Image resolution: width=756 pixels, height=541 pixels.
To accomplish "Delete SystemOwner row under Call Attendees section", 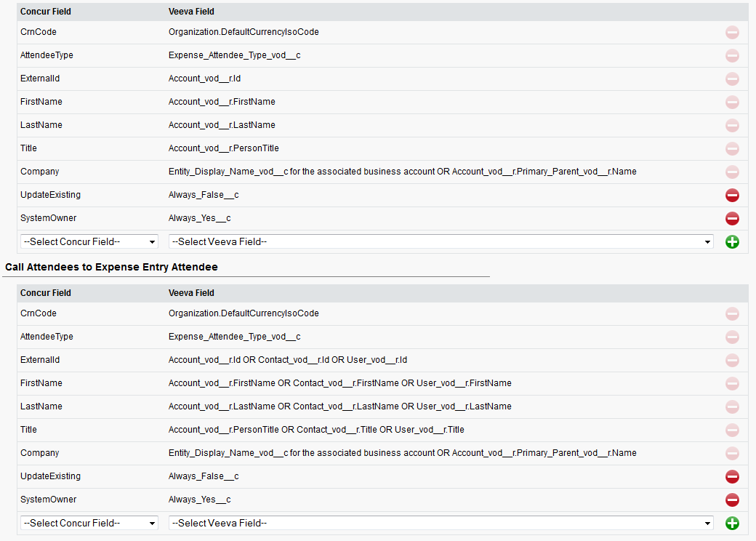I will (732, 500).
